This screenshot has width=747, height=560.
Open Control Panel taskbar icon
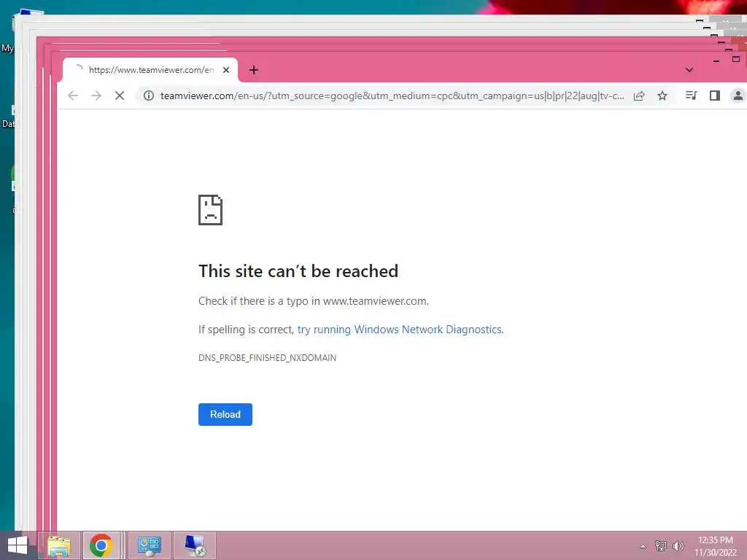click(x=149, y=545)
